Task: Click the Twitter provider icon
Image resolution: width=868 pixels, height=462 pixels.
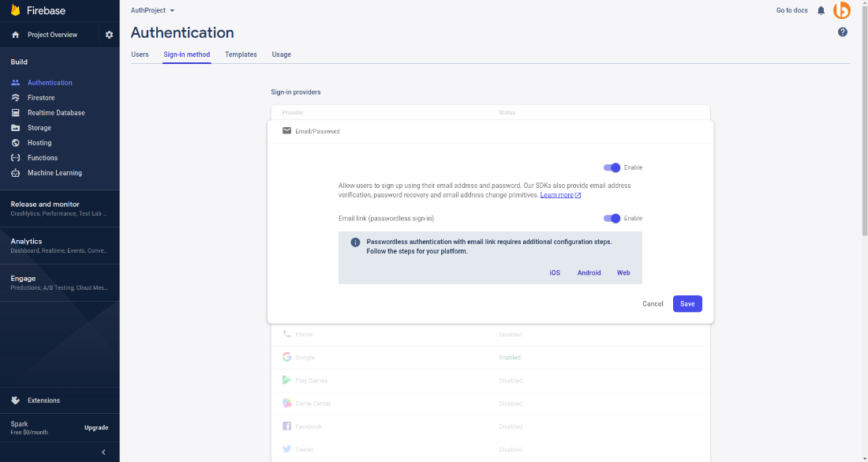Action: tap(286, 449)
